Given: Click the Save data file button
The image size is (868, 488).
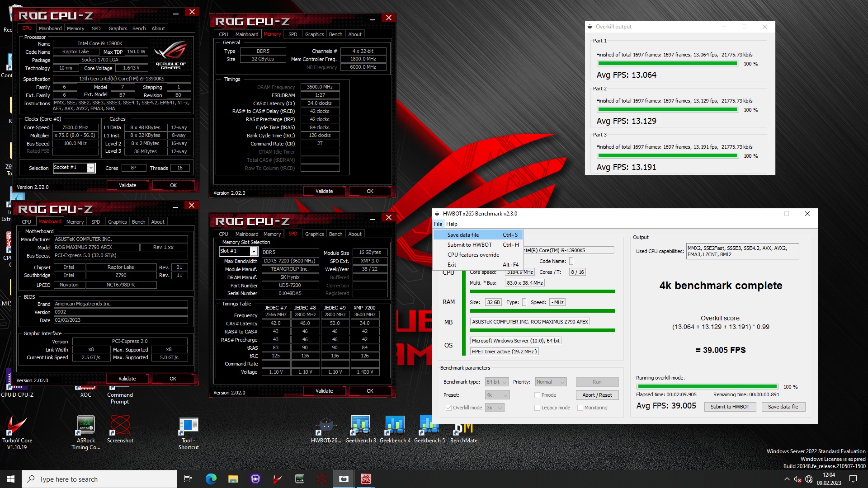Looking at the screenshot, I should 783,407.
